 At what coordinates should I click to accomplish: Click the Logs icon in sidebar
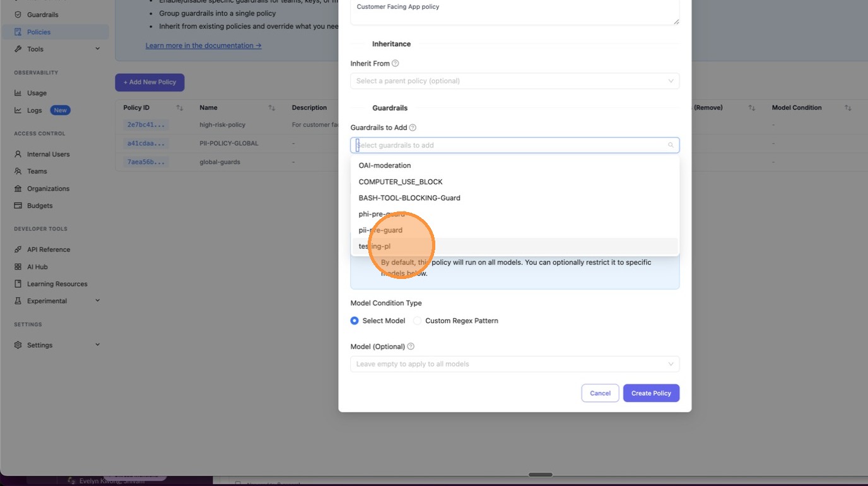pos(18,110)
